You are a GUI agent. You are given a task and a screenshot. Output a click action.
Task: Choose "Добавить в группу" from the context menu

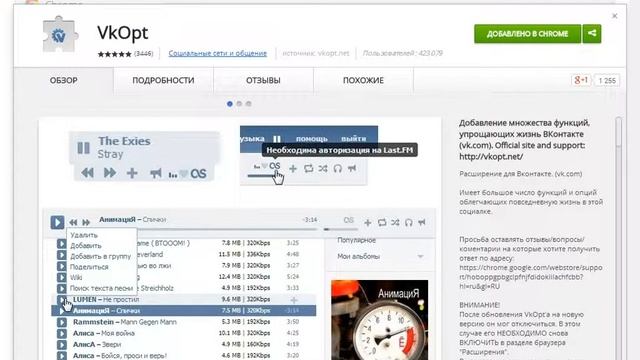[x=100, y=256]
